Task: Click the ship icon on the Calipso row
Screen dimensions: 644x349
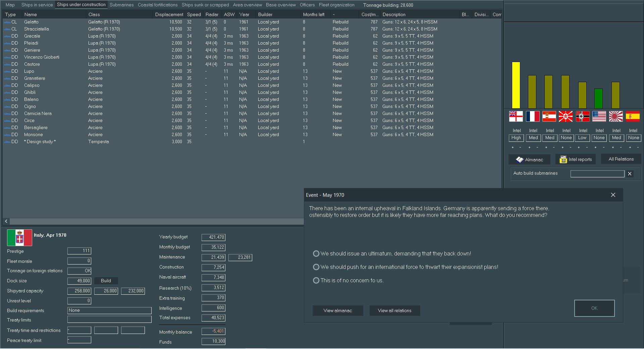Action: (7, 85)
